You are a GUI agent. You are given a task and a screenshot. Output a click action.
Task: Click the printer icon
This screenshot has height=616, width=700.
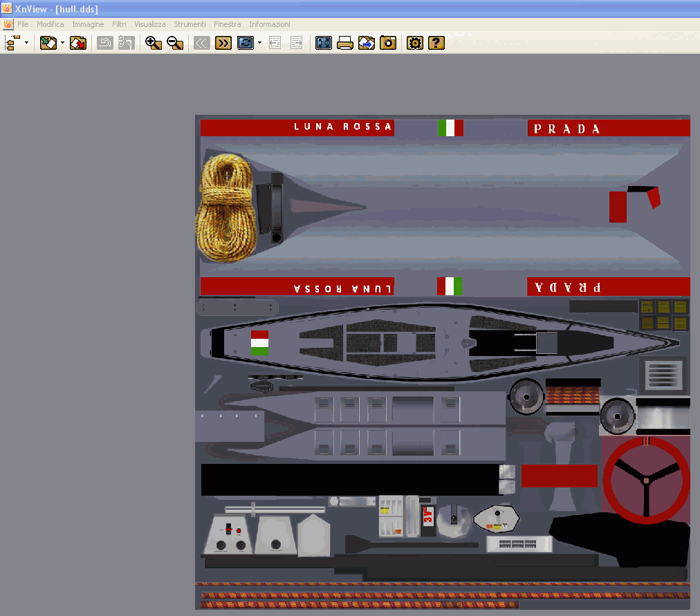tap(345, 43)
